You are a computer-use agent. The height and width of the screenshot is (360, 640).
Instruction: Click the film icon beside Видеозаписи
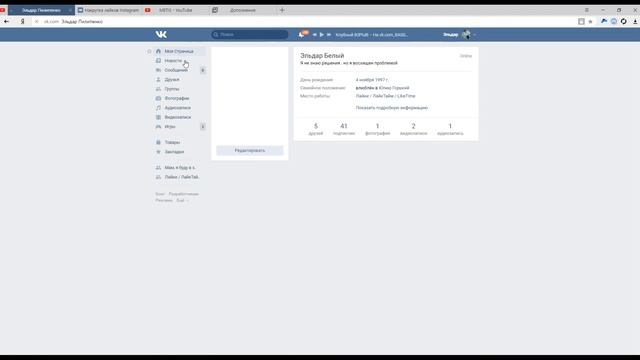(158, 117)
